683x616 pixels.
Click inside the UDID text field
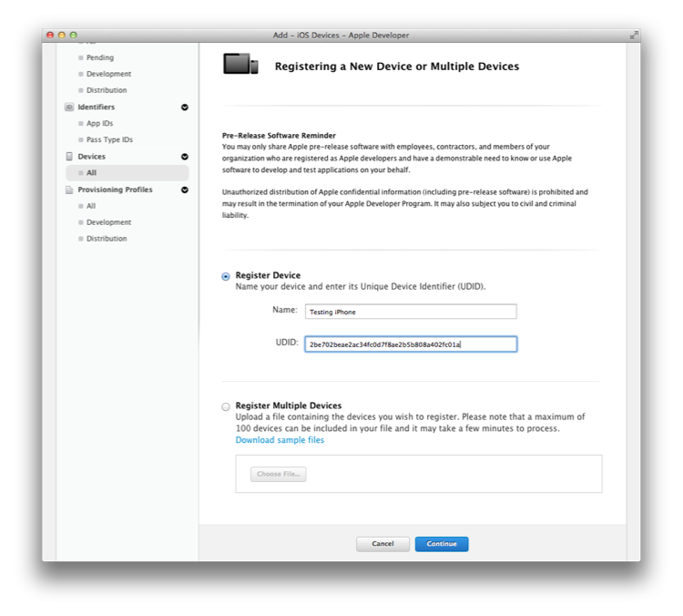coord(411,344)
